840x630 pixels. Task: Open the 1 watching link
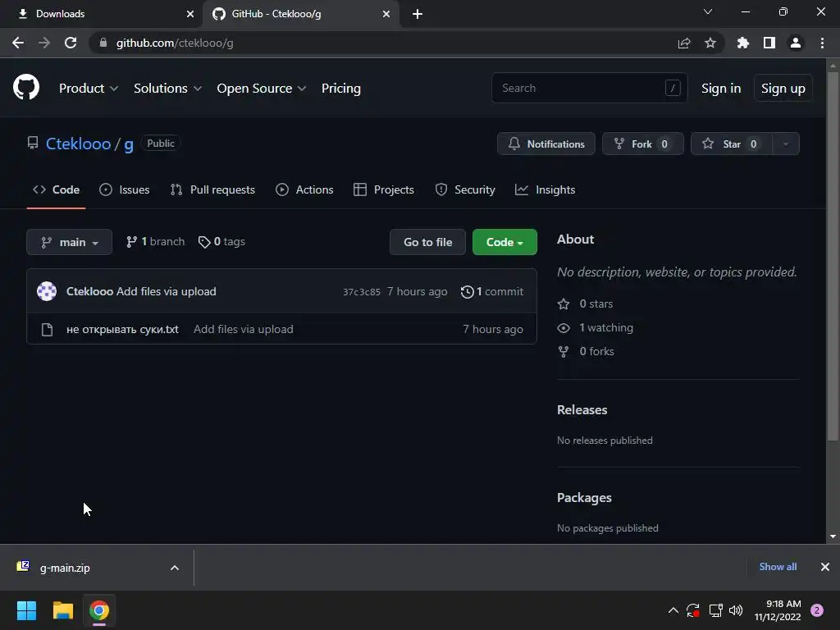596,327
